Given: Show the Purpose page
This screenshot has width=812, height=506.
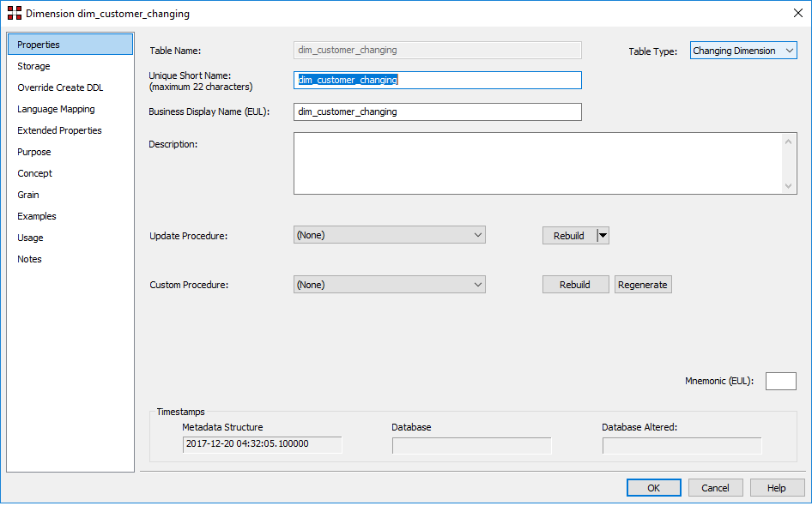Looking at the screenshot, I should (x=34, y=152).
